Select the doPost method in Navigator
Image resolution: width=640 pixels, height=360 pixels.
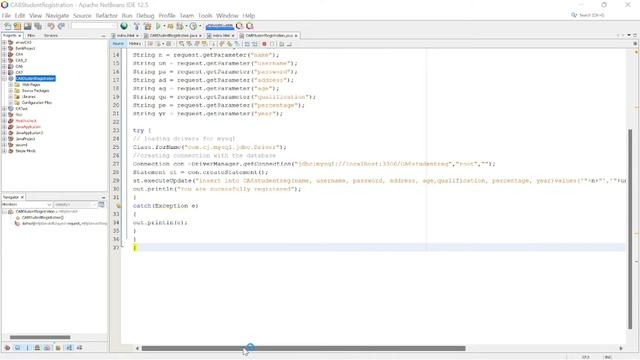64,224
